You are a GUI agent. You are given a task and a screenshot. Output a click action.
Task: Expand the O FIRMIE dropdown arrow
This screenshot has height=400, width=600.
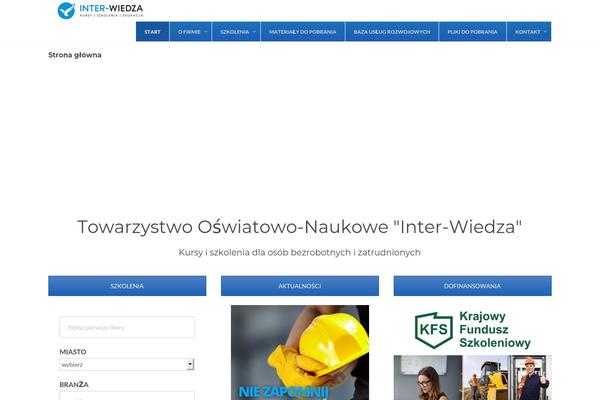click(205, 32)
